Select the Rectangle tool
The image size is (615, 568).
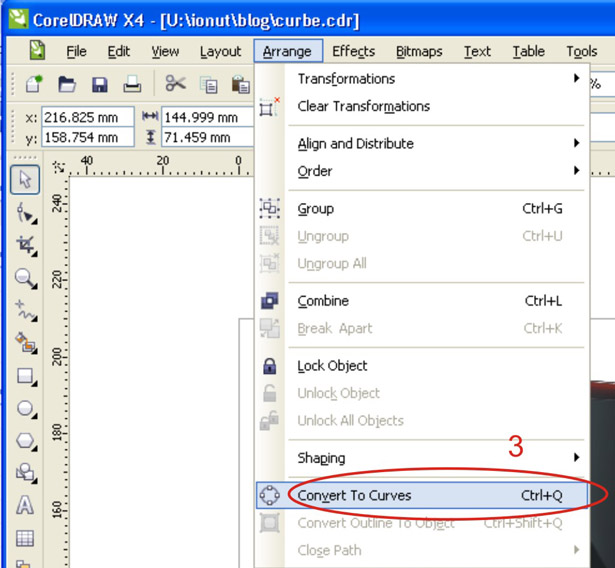pos(25,376)
